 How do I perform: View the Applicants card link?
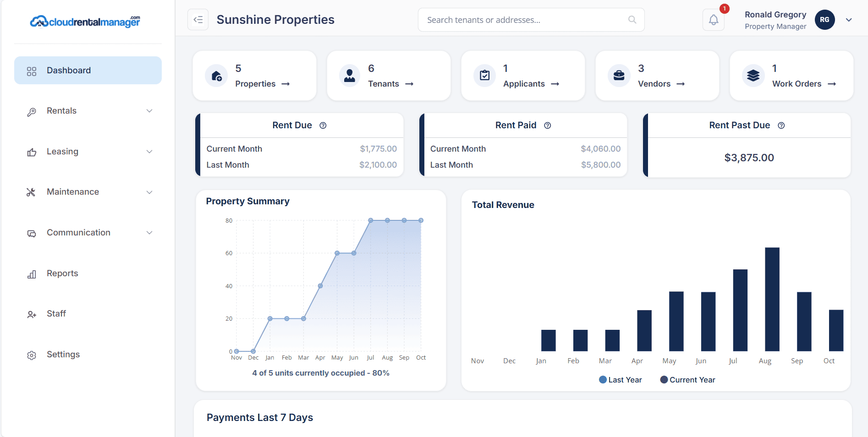point(531,84)
